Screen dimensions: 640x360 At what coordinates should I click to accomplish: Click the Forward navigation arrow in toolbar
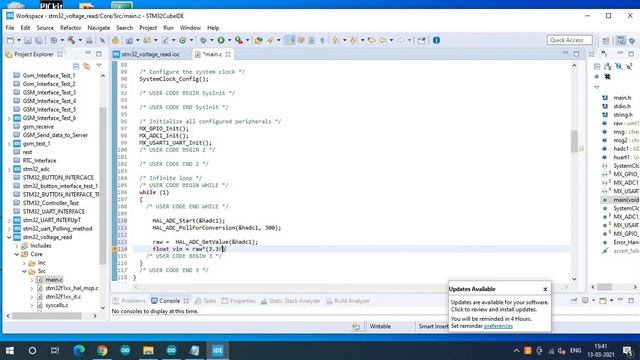400,40
